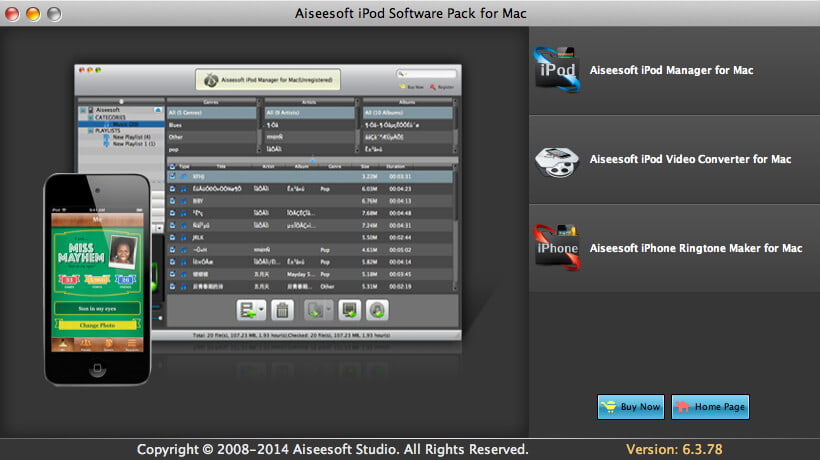Select the "Aiseesoft iPod Manager for Mac" label
Viewport: 820px width, 460px height.
point(671,70)
